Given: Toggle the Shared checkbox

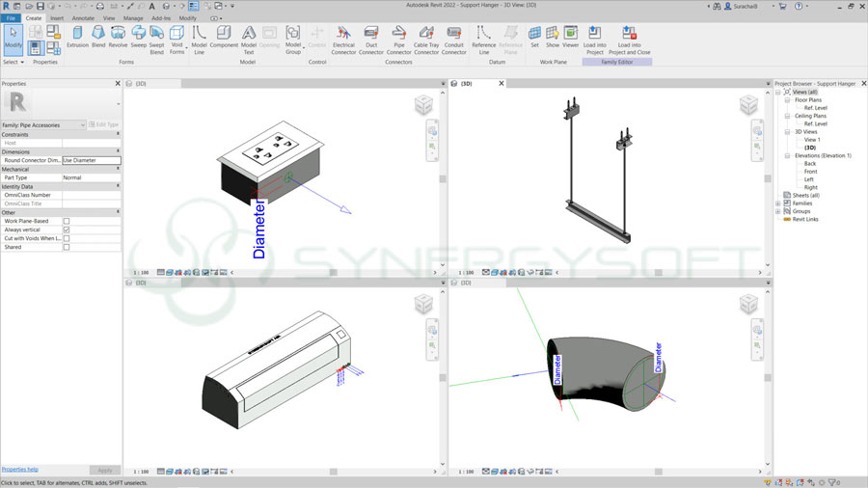Looking at the screenshot, I should pos(67,247).
